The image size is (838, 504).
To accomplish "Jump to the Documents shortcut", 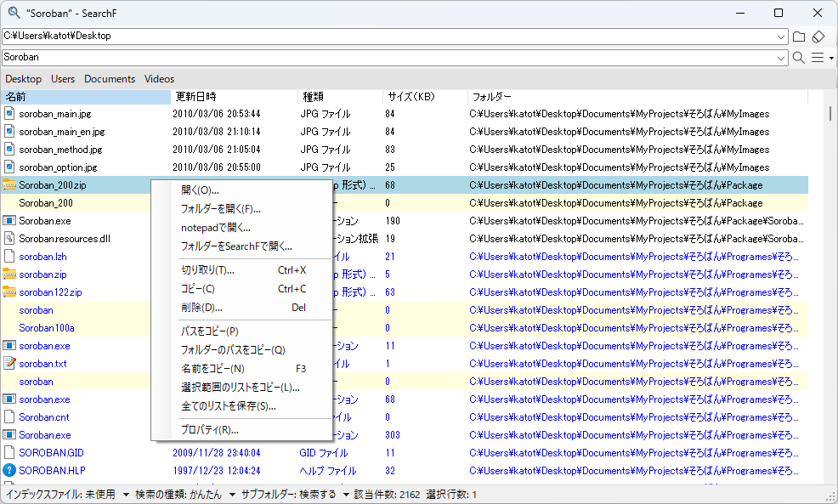I will point(110,79).
